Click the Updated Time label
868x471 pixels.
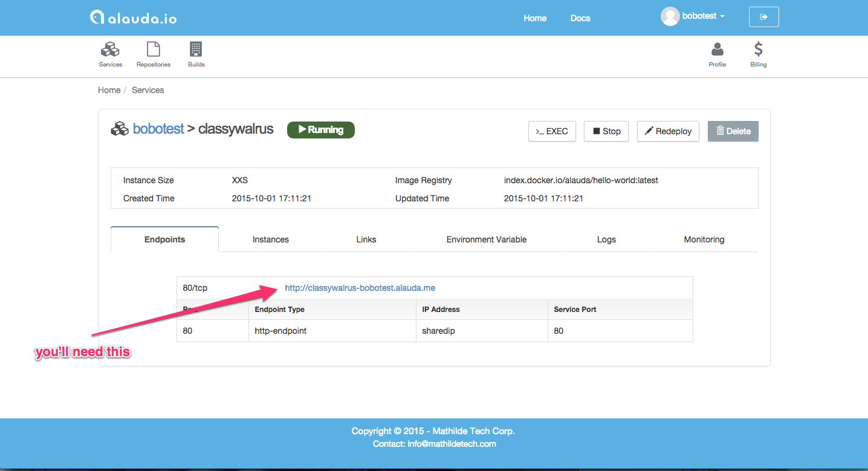click(x=423, y=198)
